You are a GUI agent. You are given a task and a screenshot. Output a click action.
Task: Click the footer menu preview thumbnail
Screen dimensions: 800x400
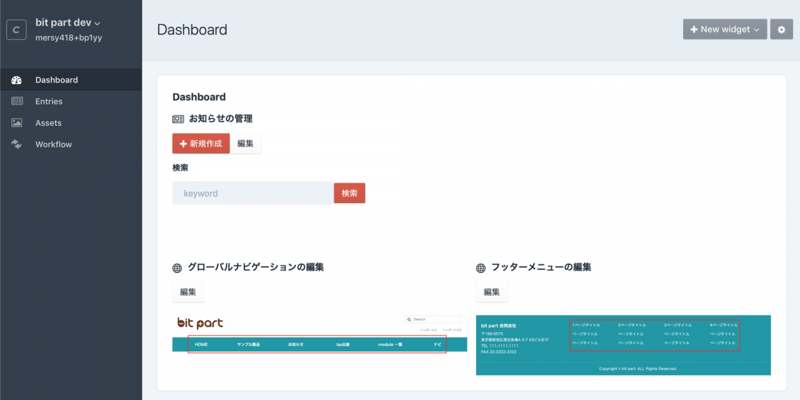pyautogui.click(x=623, y=345)
